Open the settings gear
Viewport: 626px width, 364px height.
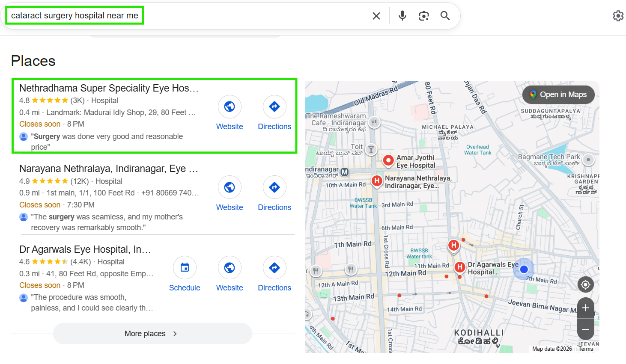[x=618, y=16]
